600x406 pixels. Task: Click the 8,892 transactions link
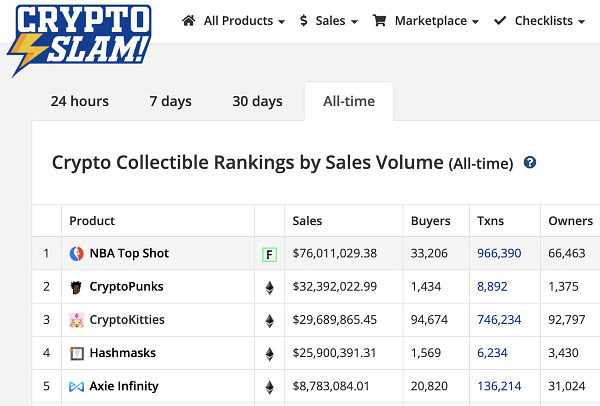pos(492,287)
